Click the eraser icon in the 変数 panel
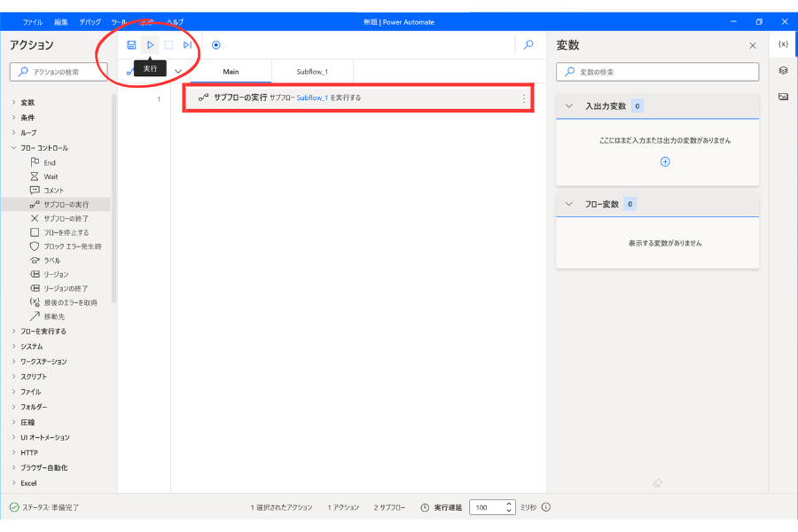The height and width of the screenshot is (532, 798). (x=658, y=482)
